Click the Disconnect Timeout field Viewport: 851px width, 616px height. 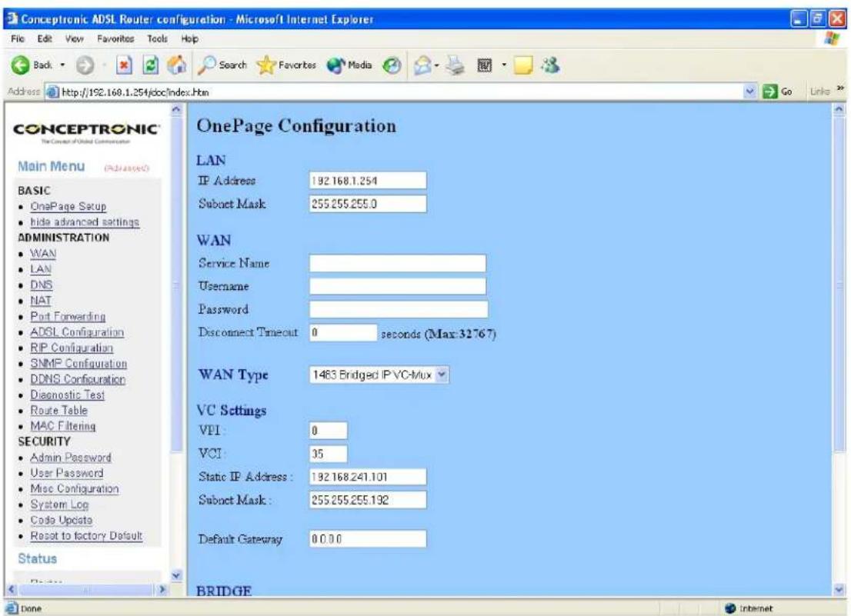click(x=343, y=332)
